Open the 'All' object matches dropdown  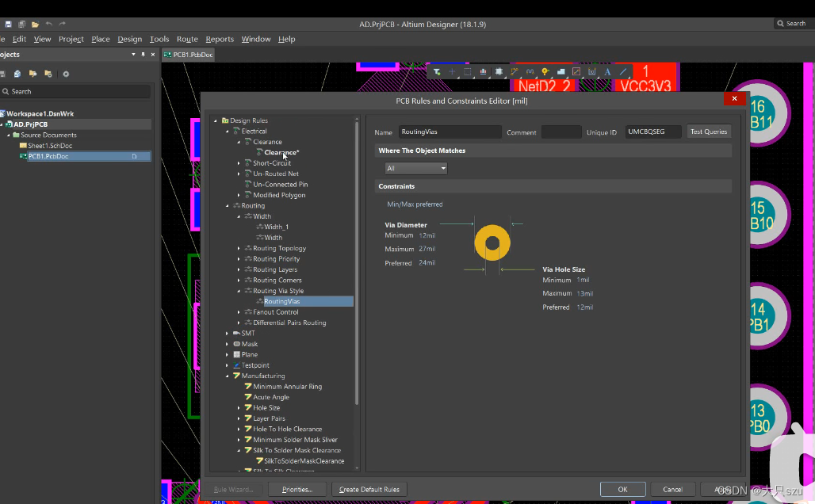tap(415, 168)
